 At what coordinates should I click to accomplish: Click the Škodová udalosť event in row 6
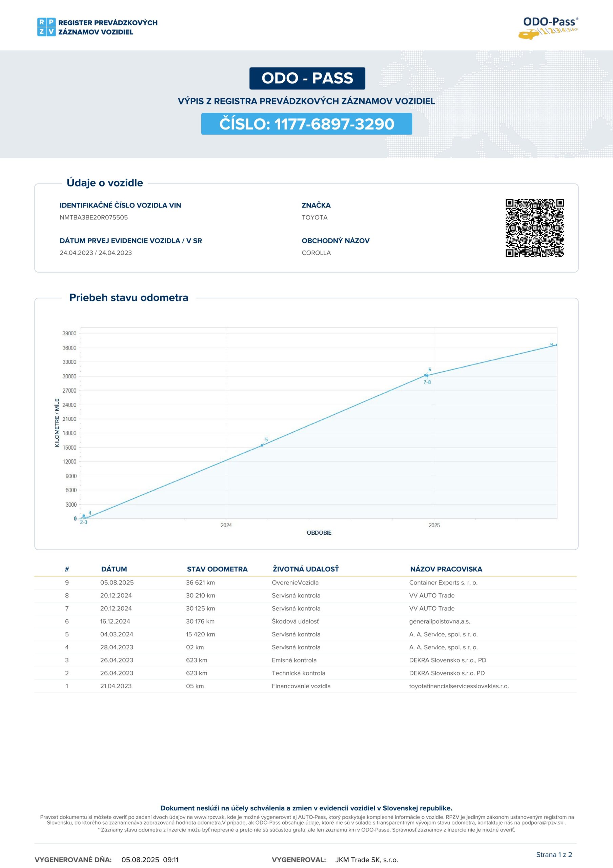(x=295, y=621)
